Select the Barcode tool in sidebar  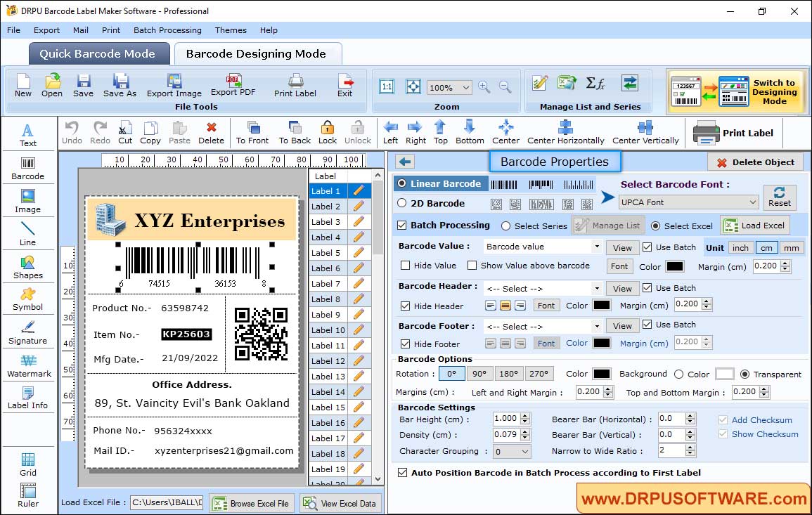point(28,169)
